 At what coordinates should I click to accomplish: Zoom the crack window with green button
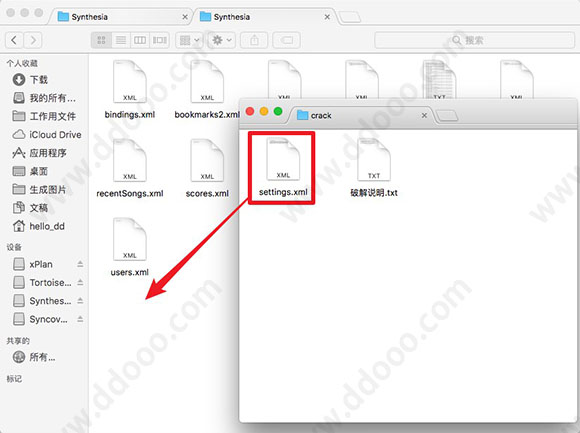[278, 111]
